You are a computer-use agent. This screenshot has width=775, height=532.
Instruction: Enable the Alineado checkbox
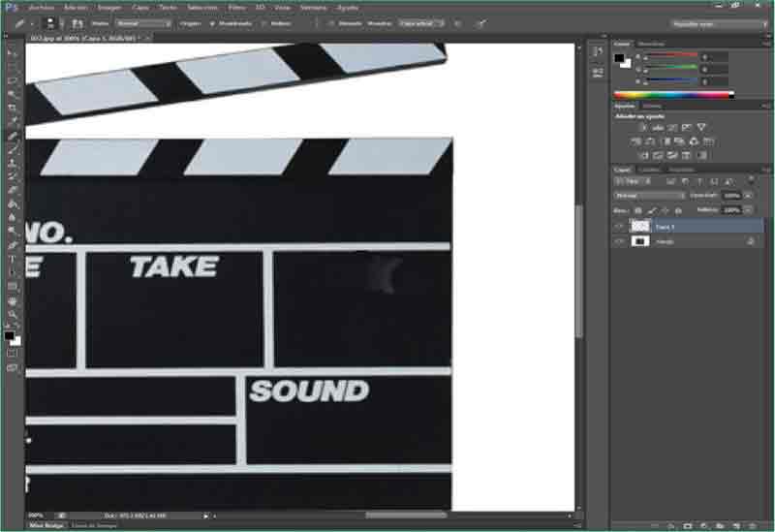332,22
